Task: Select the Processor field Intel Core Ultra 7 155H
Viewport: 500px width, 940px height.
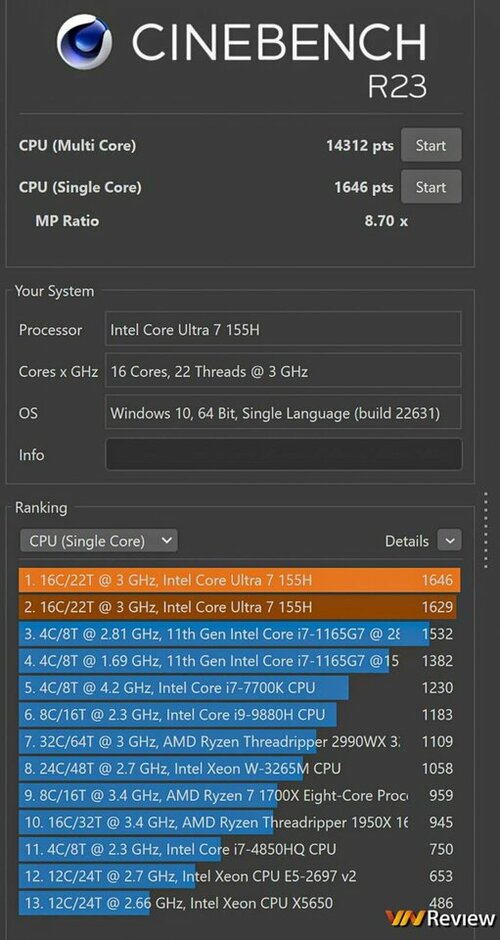Action: 283,329
